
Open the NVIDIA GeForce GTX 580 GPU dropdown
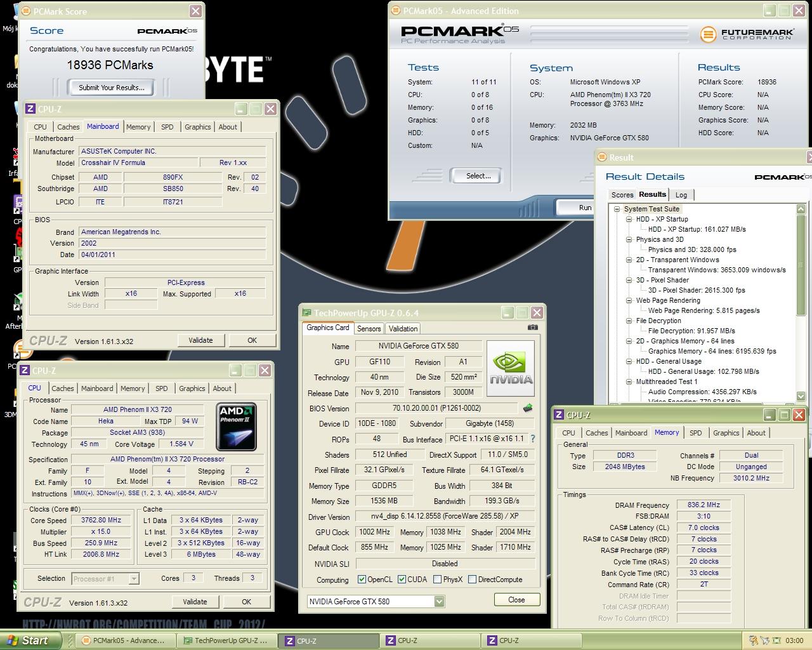439,601
